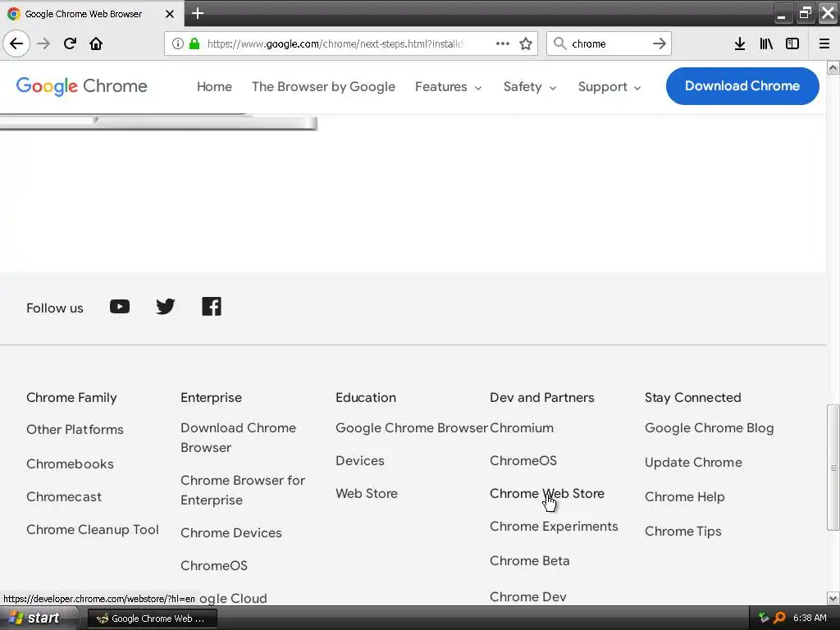Open Chromecast footer link
The width and height of the screenshot is (840, 630).
coord(64,497)
